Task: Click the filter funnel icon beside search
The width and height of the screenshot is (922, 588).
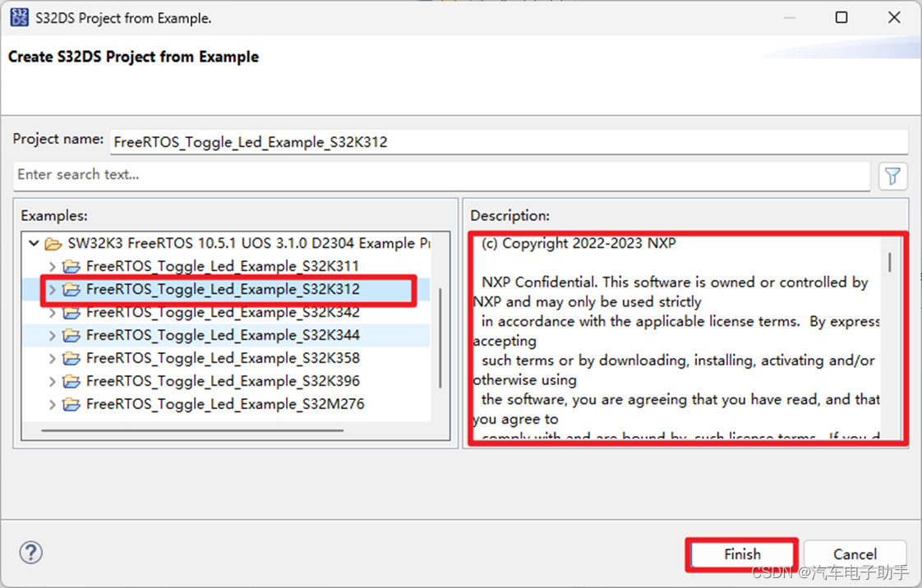Action: (x=892, y=176)
